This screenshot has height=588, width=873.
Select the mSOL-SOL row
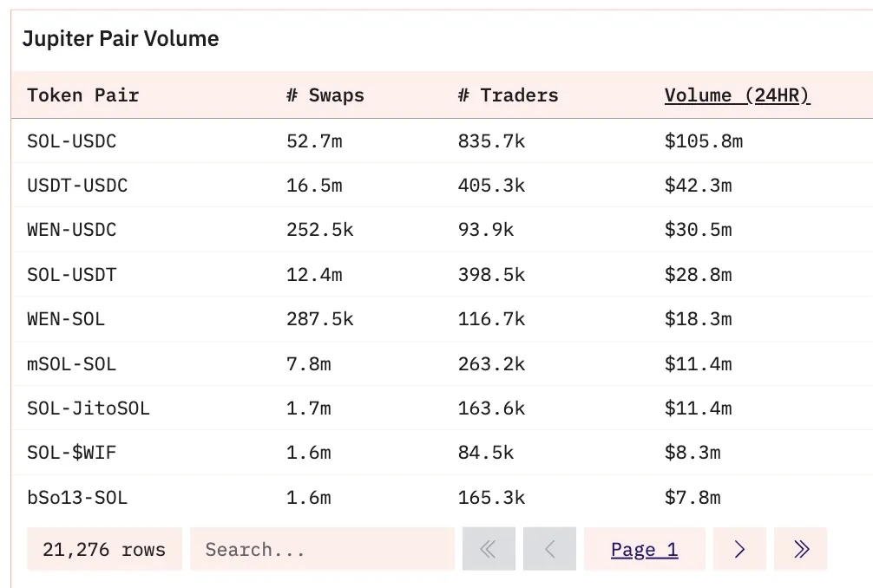click(x=442, y=364)
